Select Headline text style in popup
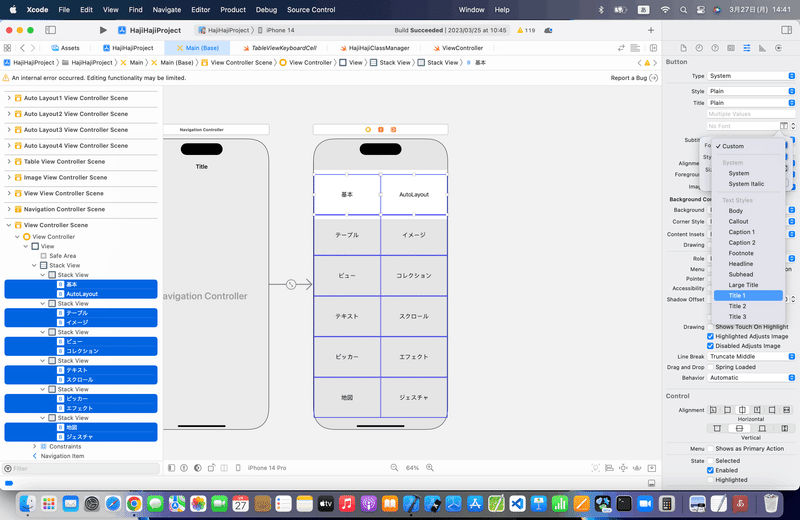Viewport: 800px width, 520px height. [741, 264]
